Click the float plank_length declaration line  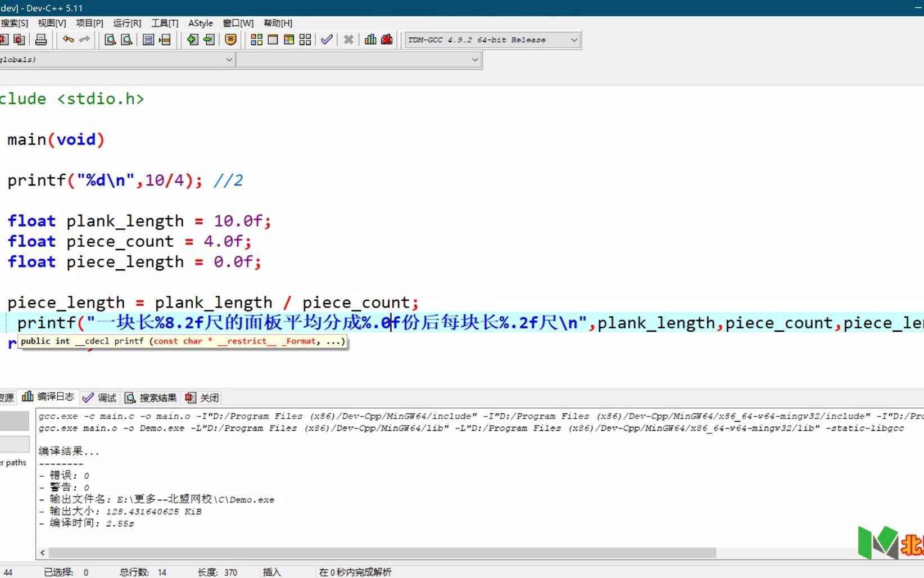tap(139, 221)
